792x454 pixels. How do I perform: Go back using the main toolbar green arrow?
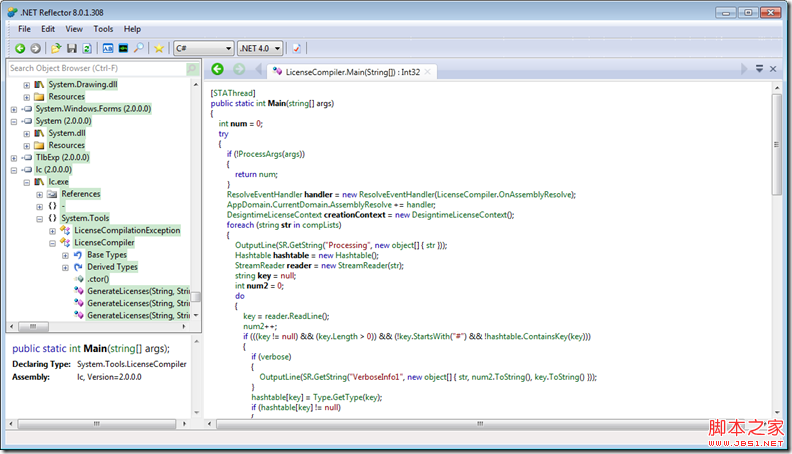(x=20, y=48)
